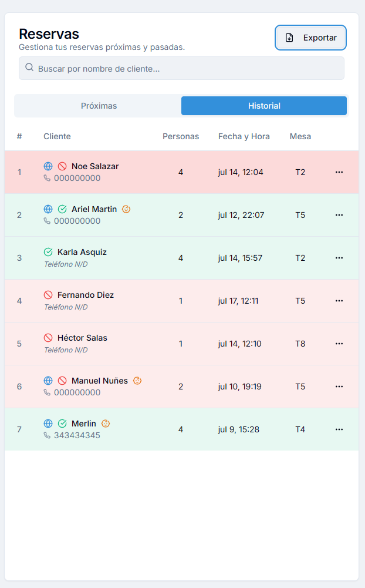Click the orange face icon next to Merlin
The height and width of the screenshot is (588, 365).
pyautogui.click(x=106, y=424)
